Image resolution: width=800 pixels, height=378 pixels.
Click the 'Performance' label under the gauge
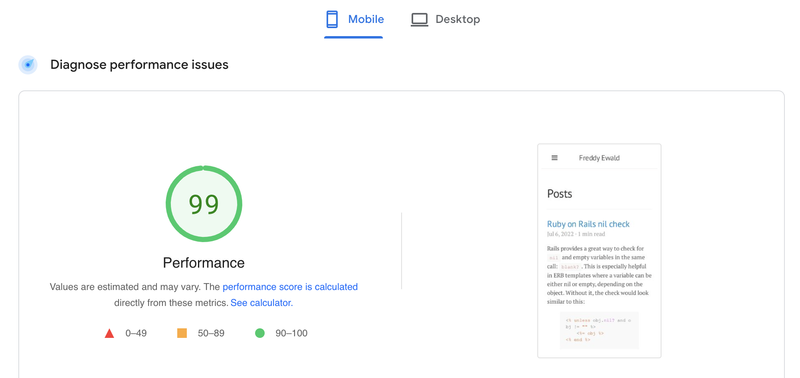tap(204, 263)
